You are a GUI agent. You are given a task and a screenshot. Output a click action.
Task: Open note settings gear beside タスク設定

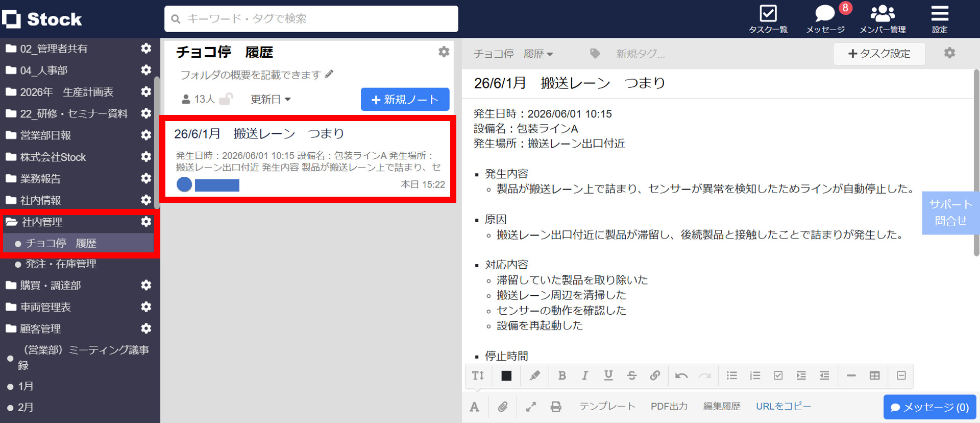tap(949, 53)
